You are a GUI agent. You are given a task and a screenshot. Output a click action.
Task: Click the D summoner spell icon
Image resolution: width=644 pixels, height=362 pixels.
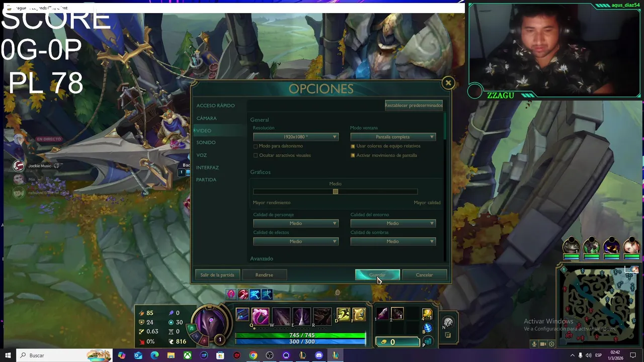click(343, 315)
